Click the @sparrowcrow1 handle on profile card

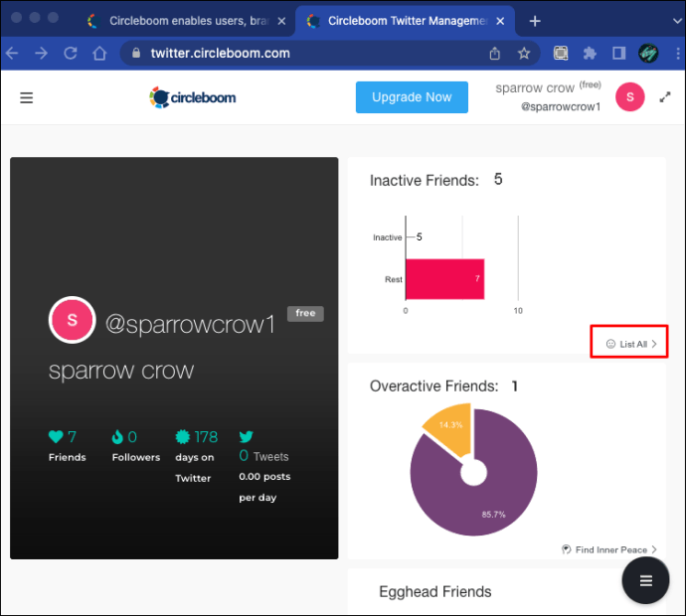[x=190, y=325]
